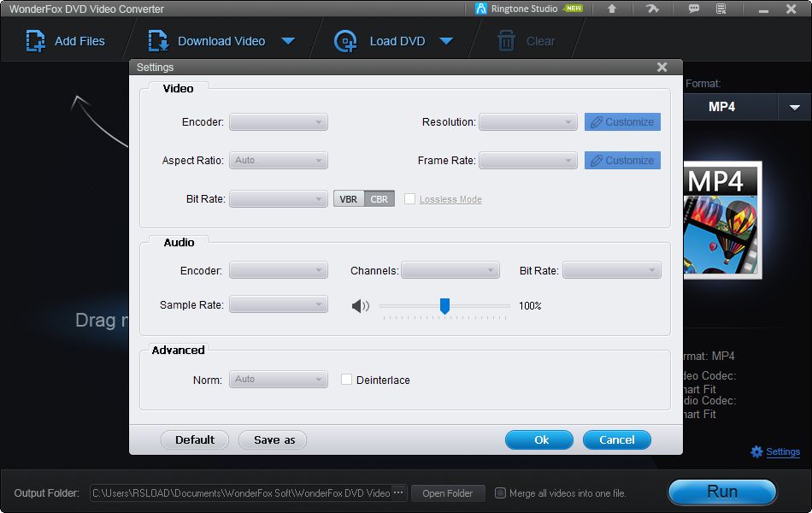Click the pencil icon on Resolution Customize

pos(597,122)
